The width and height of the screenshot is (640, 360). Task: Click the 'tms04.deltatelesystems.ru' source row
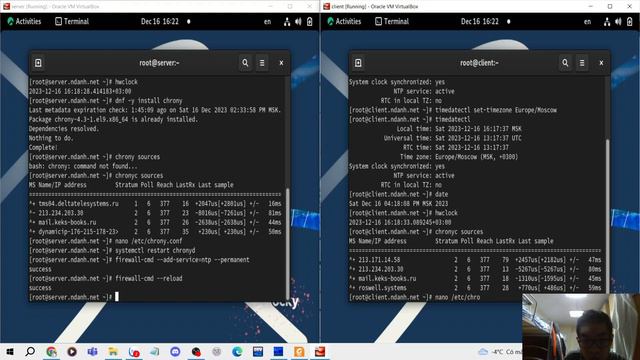pos(155,203)
